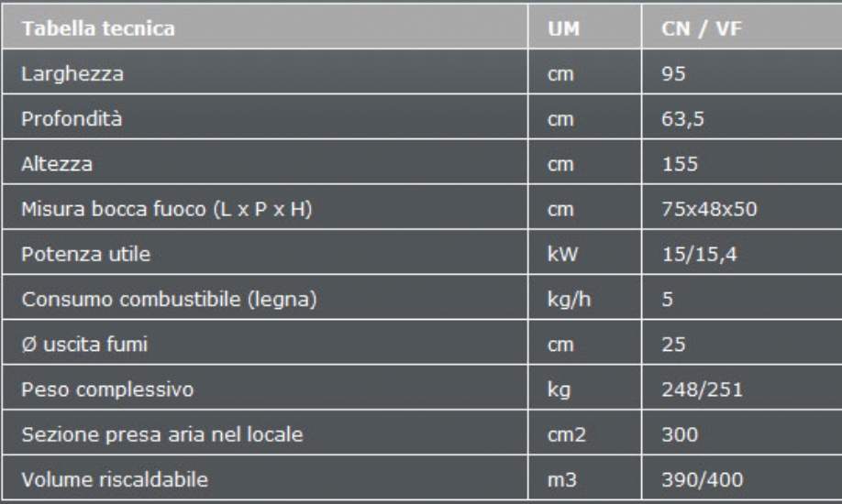The height and width of the screenshot is (504, 842).
Task: Select the 'Larghezza' row label
Action: 72,74
